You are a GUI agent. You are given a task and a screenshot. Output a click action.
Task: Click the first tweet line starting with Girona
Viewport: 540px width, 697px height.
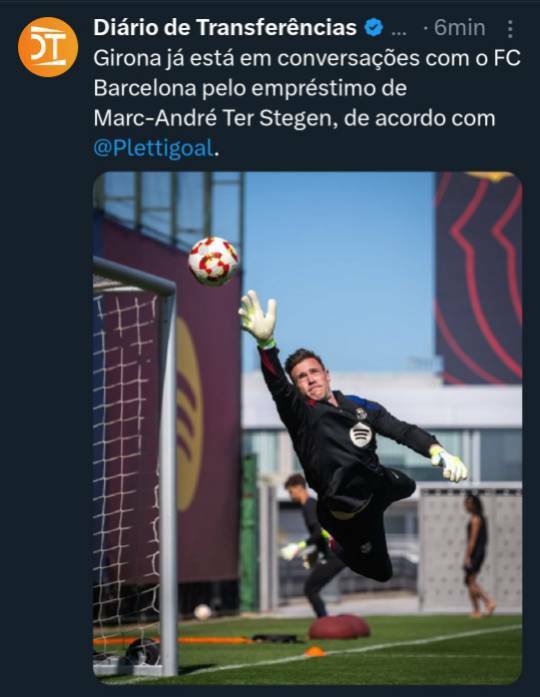coord(307,58)
